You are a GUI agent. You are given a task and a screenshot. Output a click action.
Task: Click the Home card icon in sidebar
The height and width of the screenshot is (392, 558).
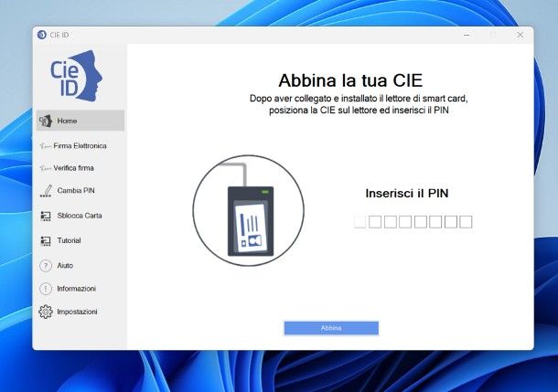[x=46, y=121]
